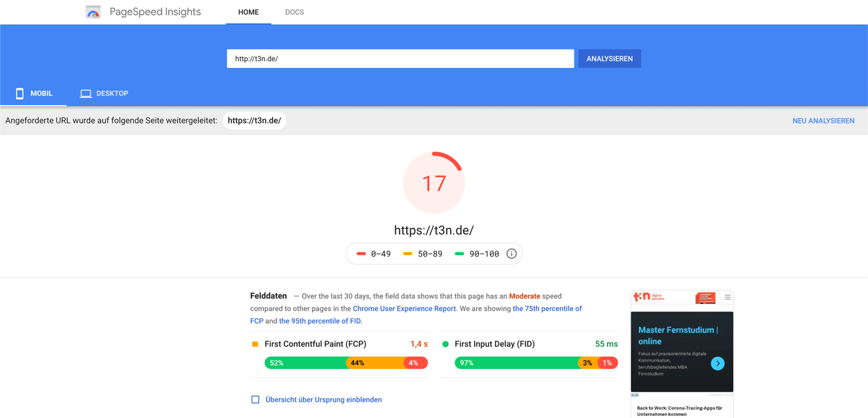Click hamburger menu in page preview
This screenshot has height=418, width=868.
pos(728,297)
